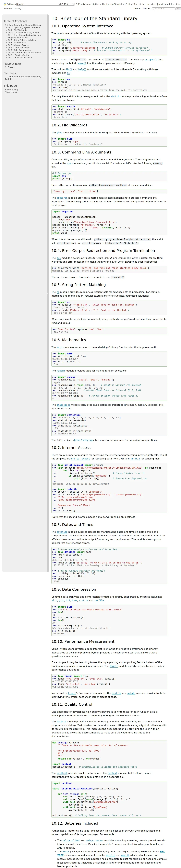
Task: Open the os.open() function link
Action: coord(151,59)
